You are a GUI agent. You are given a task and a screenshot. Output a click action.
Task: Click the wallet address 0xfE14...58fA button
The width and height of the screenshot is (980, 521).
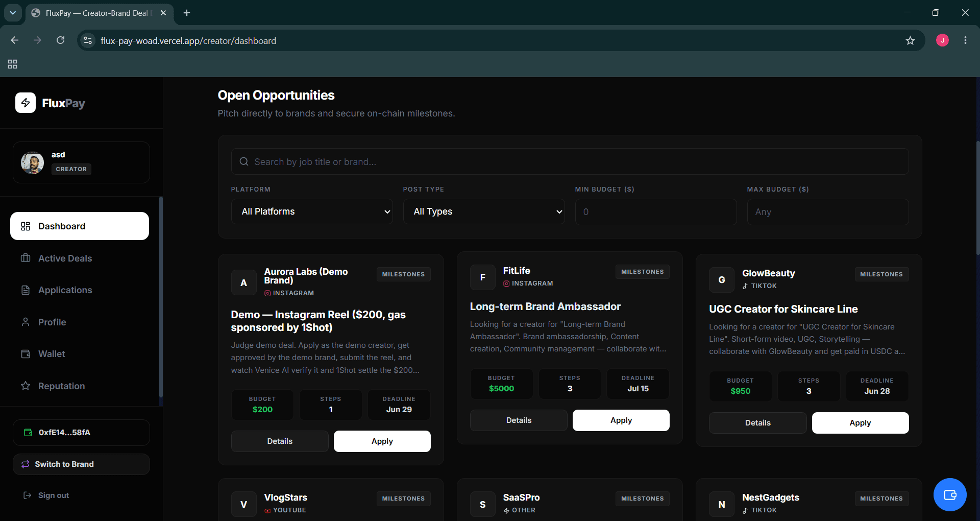pyautogui.click(x=81, y=433)
